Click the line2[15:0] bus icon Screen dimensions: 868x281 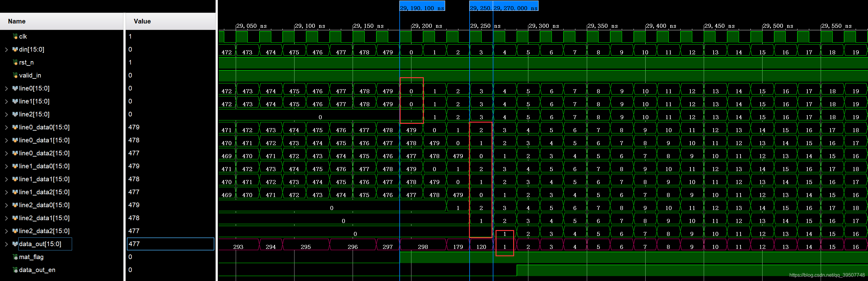15,115
